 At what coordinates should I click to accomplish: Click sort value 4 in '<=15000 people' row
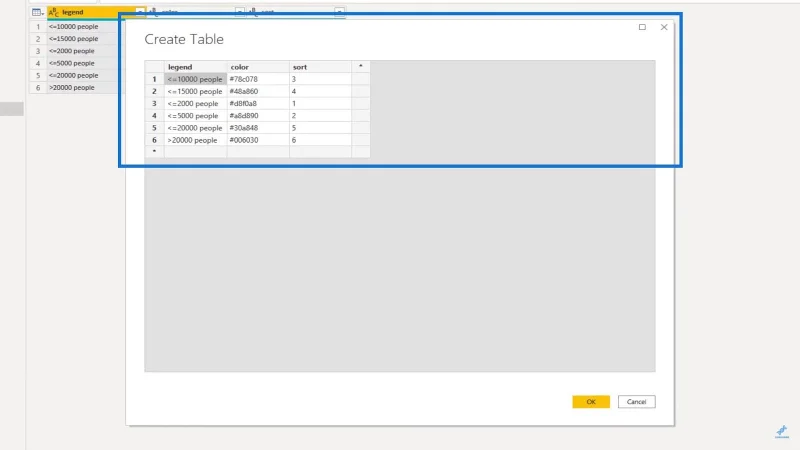click(320, 91)
